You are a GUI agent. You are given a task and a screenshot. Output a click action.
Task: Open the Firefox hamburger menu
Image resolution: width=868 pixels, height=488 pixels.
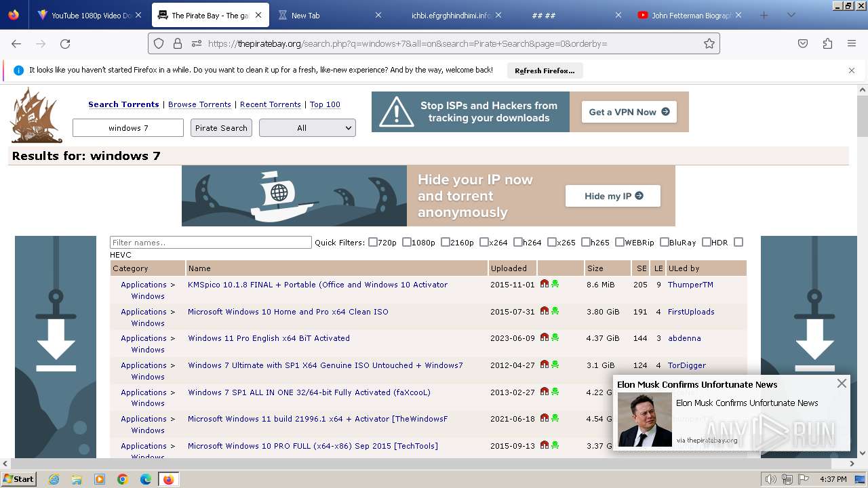(x=852, y=43)
